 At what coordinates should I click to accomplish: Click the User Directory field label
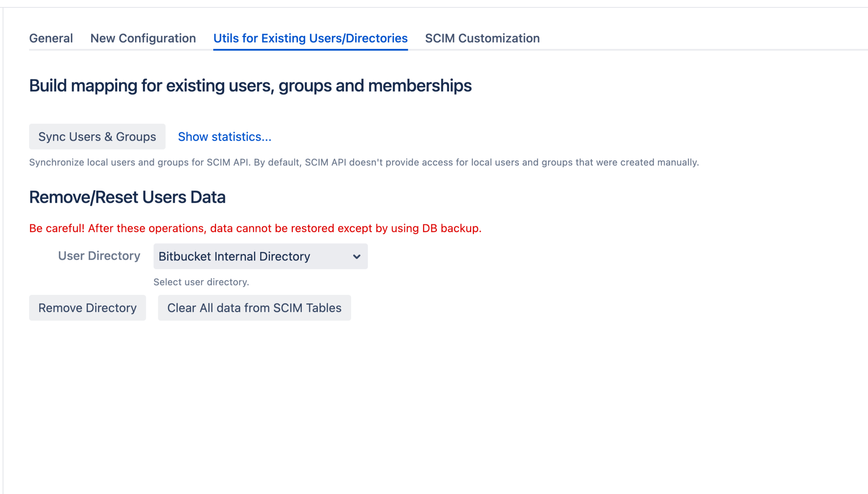point(99,256)
